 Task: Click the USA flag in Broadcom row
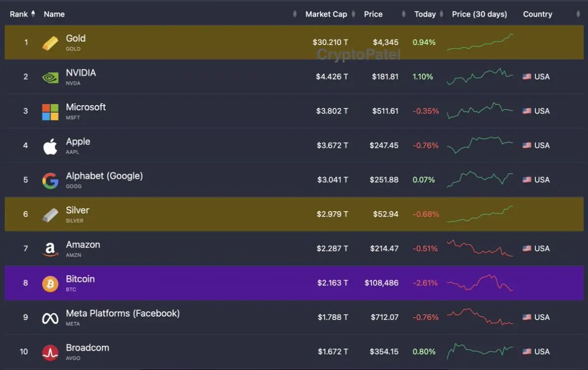(x=527, y=352)
